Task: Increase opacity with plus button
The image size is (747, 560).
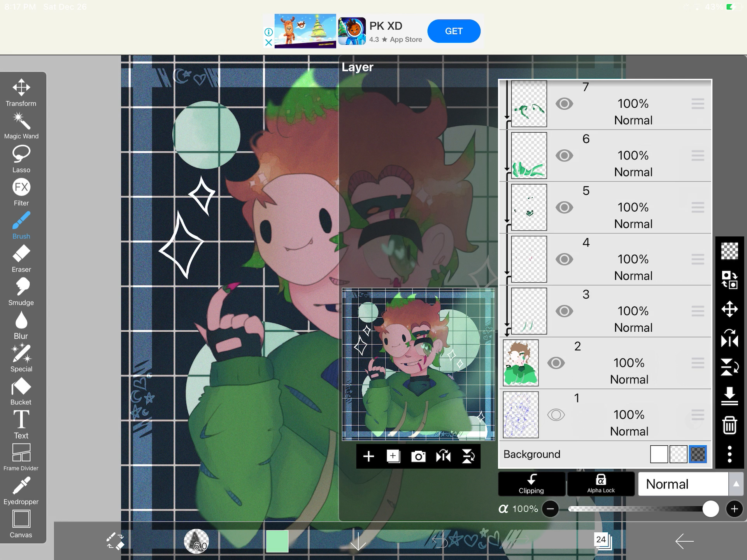Action: coord(734,509)
